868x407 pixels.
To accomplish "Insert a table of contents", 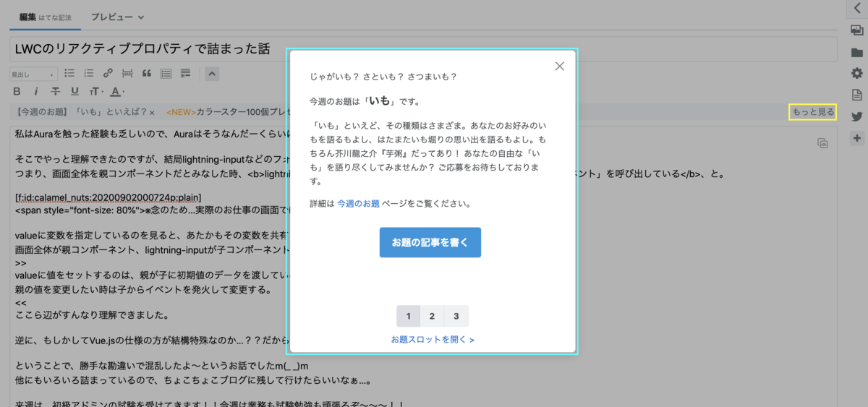I will tap(166, 73).
